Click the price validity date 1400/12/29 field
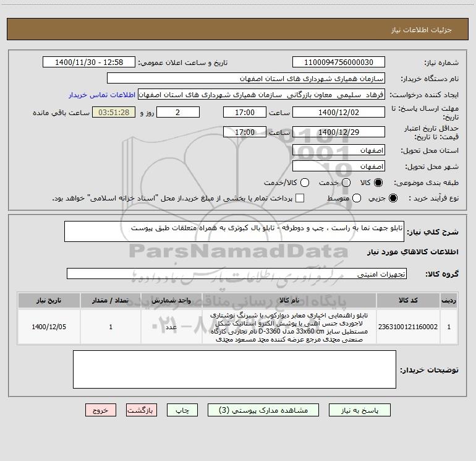Viewport: 476px width, 461px height. click(339, 132)
